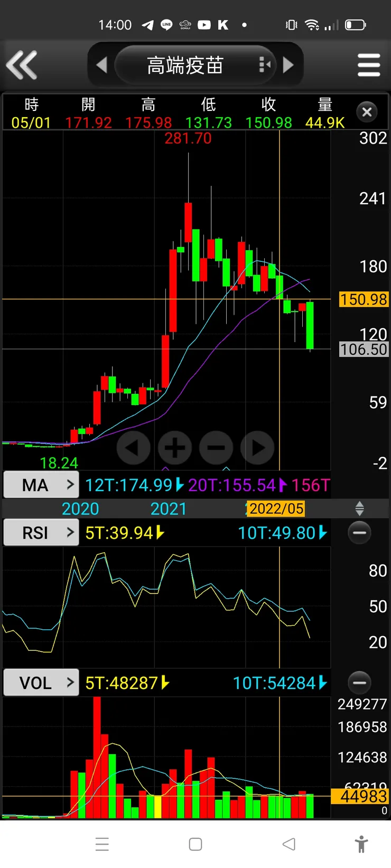Tap the up/down period stepper arrows

click(360, 508)
